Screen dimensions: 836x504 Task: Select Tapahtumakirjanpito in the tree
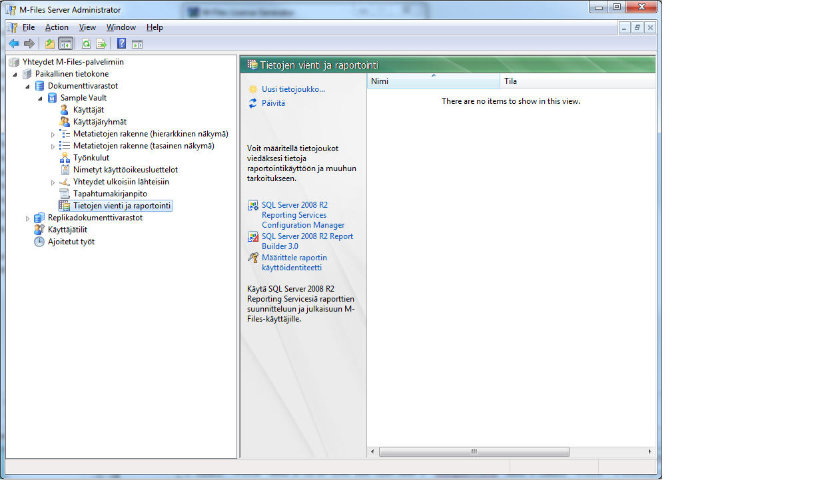click(110, 194)
